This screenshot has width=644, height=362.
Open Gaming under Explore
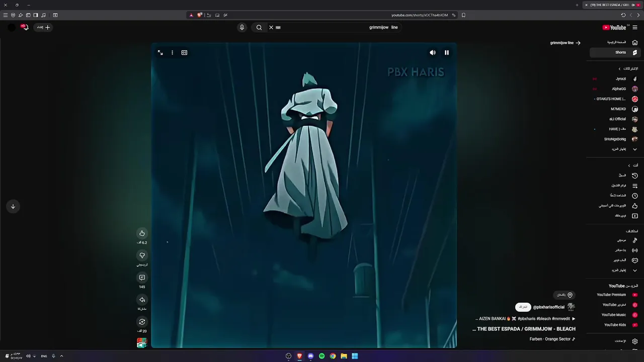(x=615, y=260)
